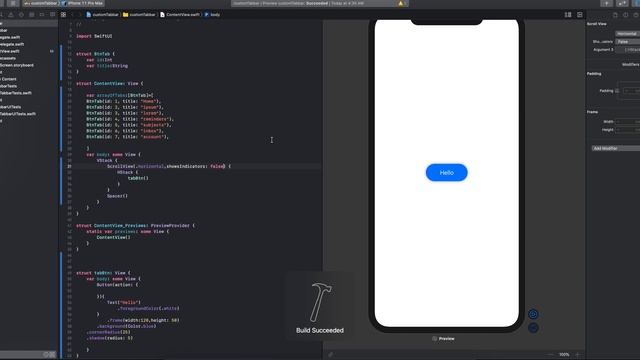Open the editor options menu
The height and width of the screenshot is (360, 640).
(x=568, y=14)
